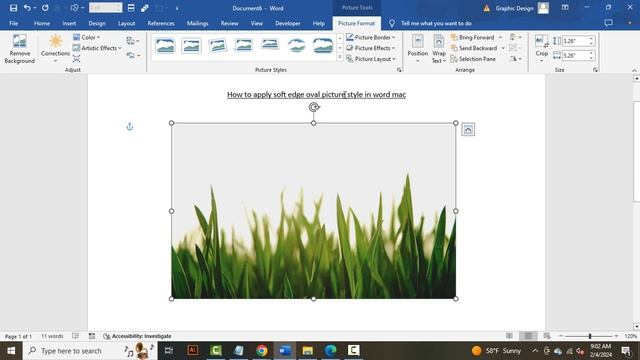Click Send Backward button
This screenshot has height=360, width=640.
pos(474,48)
